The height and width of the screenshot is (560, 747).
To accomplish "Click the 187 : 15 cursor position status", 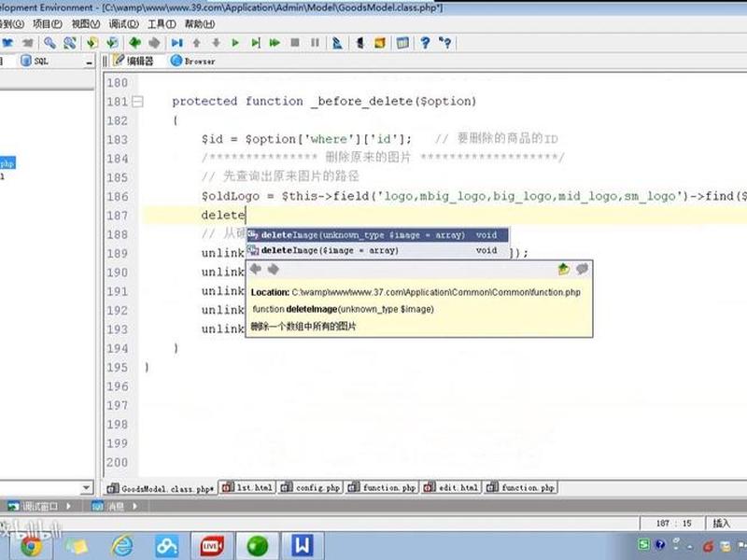I will point(673,524).
